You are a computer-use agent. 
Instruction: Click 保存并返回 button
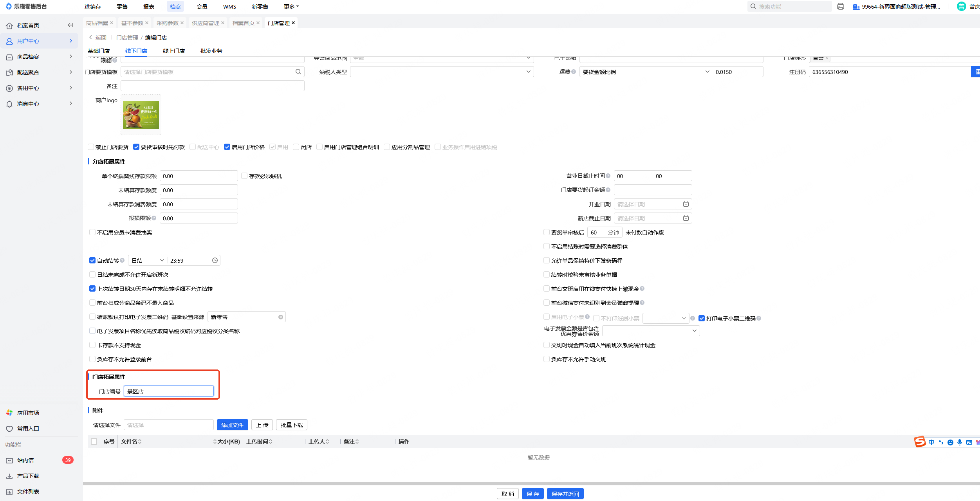click(565, 494)
